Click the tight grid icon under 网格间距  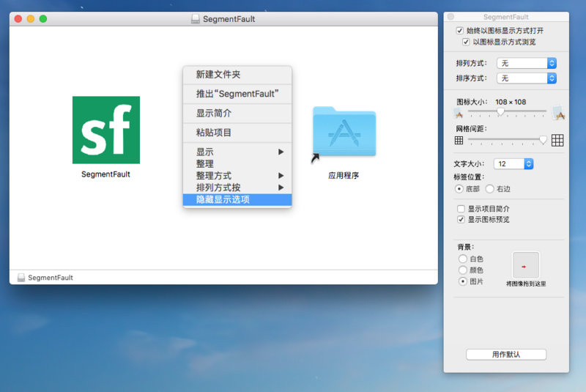coord(459,141)
